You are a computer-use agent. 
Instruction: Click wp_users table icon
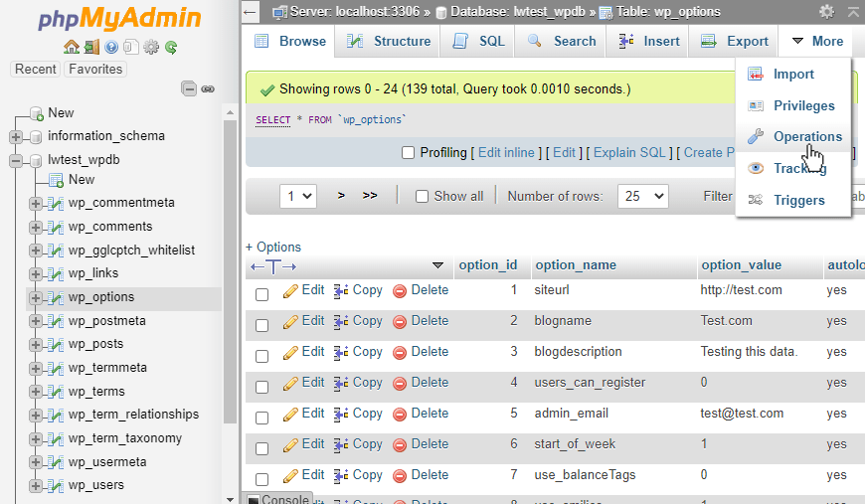[x=55, y=486]
